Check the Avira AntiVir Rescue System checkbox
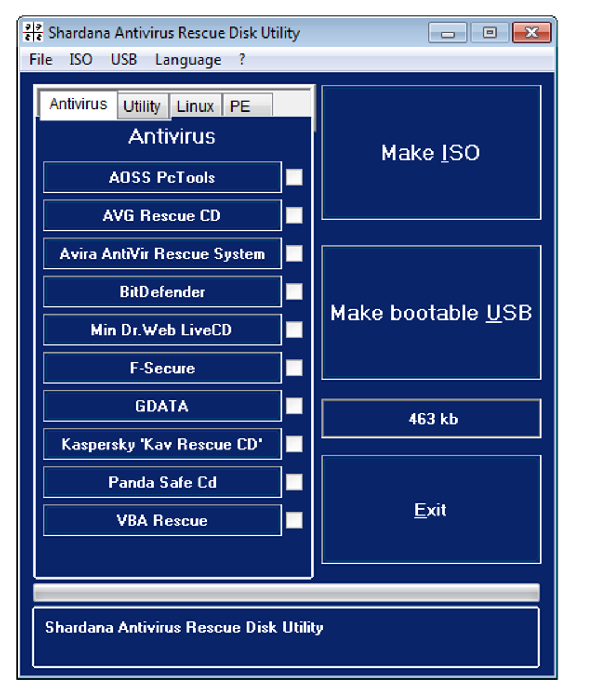The height and width of the screenshot is (700, 596). [294, 254]
